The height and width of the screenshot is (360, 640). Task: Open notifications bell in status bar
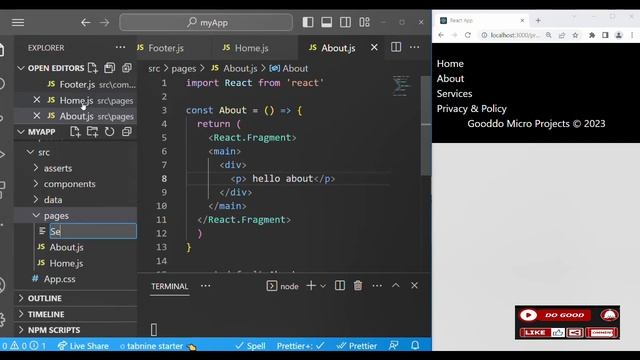pyautogui.click(x=415, y=345)
